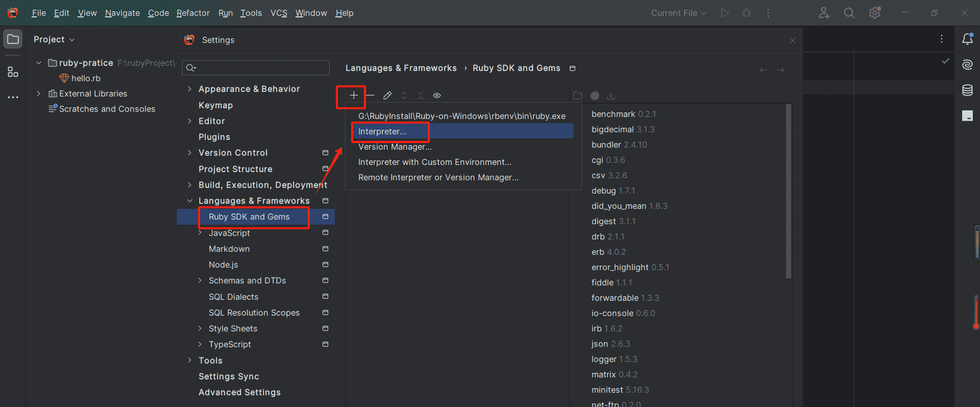This screenshot has height=407, width=980.
Task: Open the IDE settings gear icon
Action: [875, 13]
